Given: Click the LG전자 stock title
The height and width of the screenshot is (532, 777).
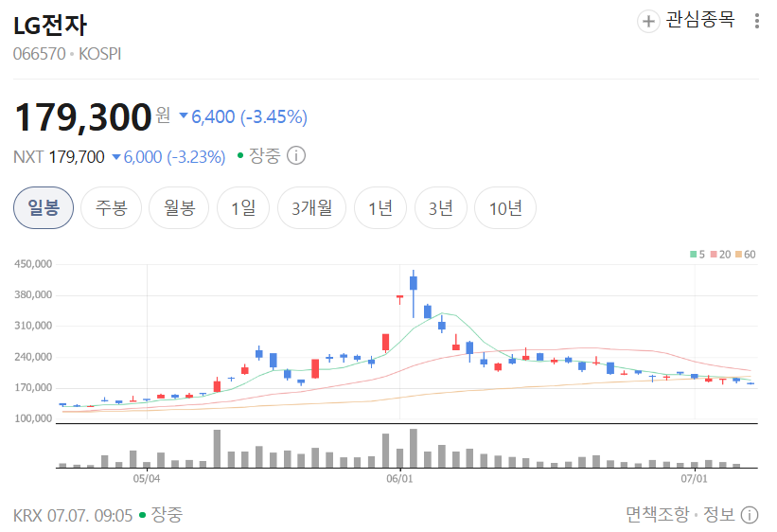Looking at the screenshot, I should pyautogui.click(x=50, y=26).
